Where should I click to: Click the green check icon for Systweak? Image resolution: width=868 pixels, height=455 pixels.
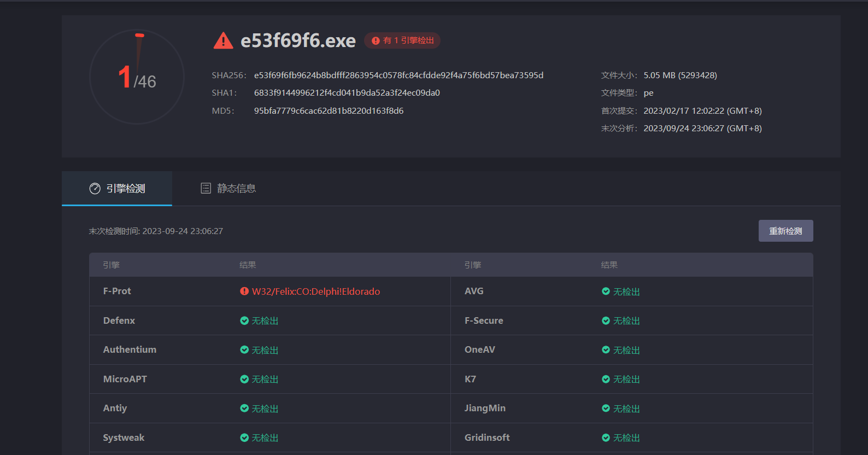click(x=244, y=437)
